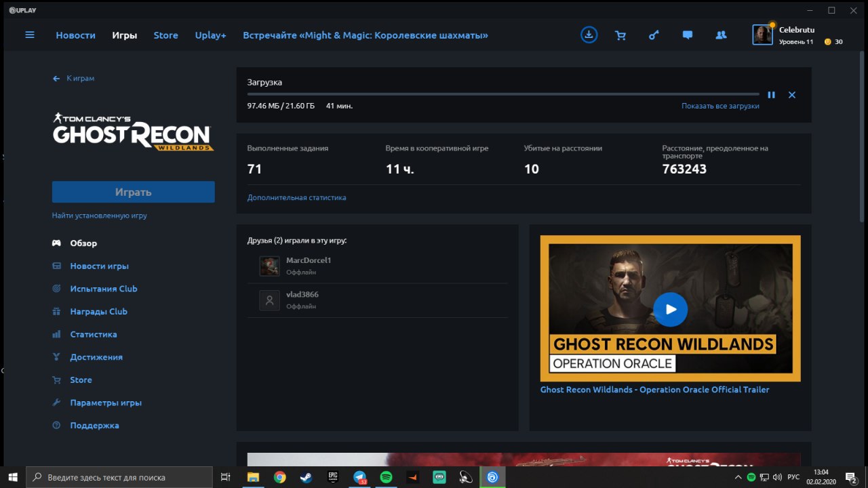
Task: Click Найти установленную игру link
Action: 100,216
